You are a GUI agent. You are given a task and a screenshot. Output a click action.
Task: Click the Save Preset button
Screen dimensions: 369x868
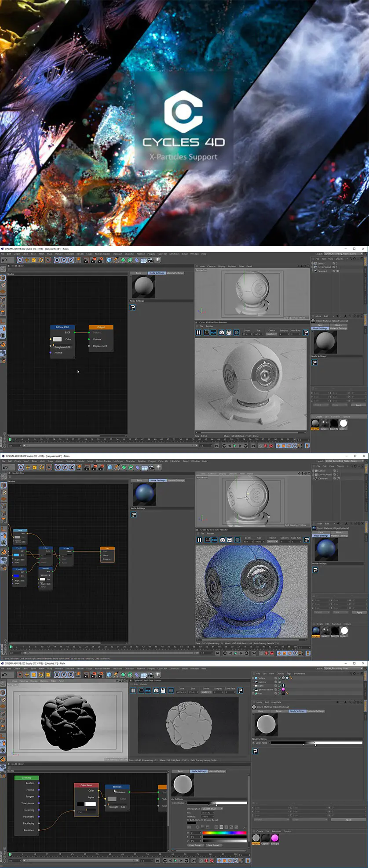(x=213, y=845)
